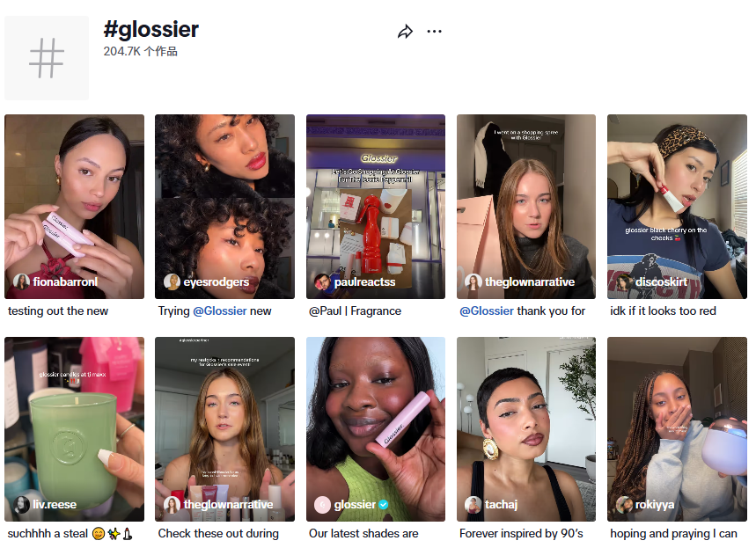Click the 'hoping and praying I can' caption
The height and width of the screenshot is (548, 756).
tap(673, 534)
